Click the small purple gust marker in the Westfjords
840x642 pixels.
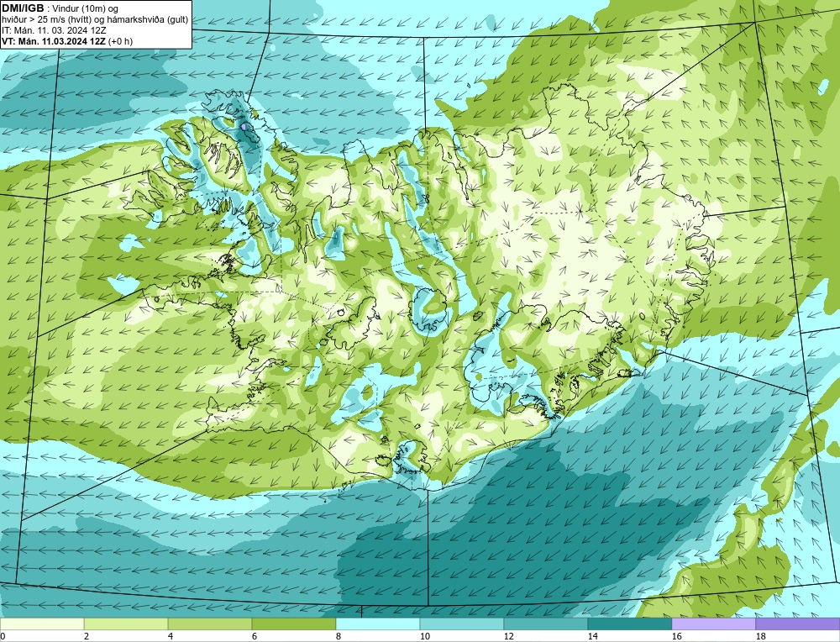(244, 127)
